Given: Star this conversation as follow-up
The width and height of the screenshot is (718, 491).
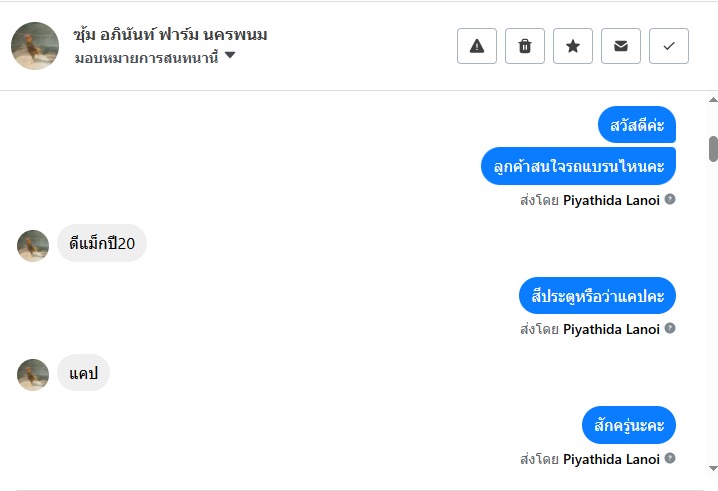Looking at the screenshot, I should pos(573,46).
